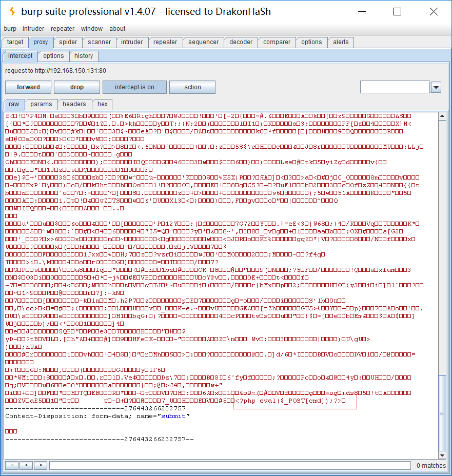This screenshot has width=452, height=476.
Task: Open the sequencer tab
Action: point(203,42)
